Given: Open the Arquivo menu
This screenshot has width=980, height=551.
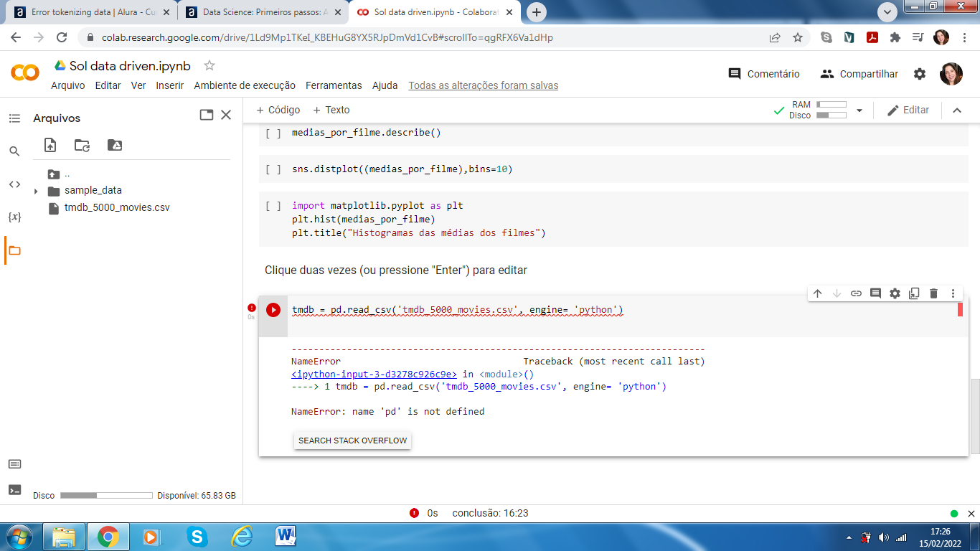Looking at the screenshot, I should [67, 85].
